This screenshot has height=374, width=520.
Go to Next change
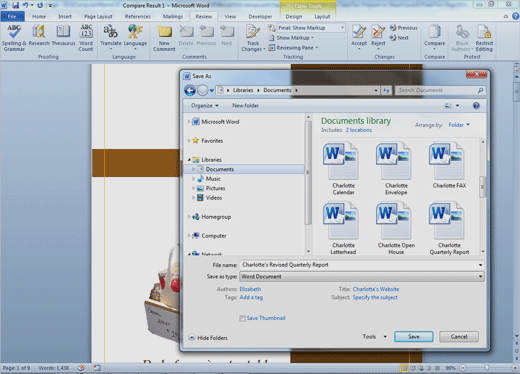tap(399, 38)
